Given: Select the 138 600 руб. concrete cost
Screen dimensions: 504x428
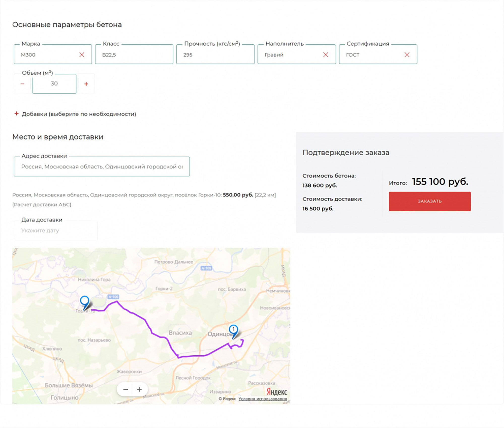Looking at the screenshot, I should pos(320,185).
